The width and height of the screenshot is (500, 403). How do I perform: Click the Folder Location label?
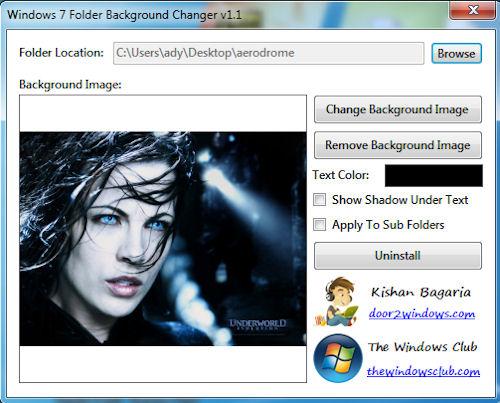click(x=61, y=53)
